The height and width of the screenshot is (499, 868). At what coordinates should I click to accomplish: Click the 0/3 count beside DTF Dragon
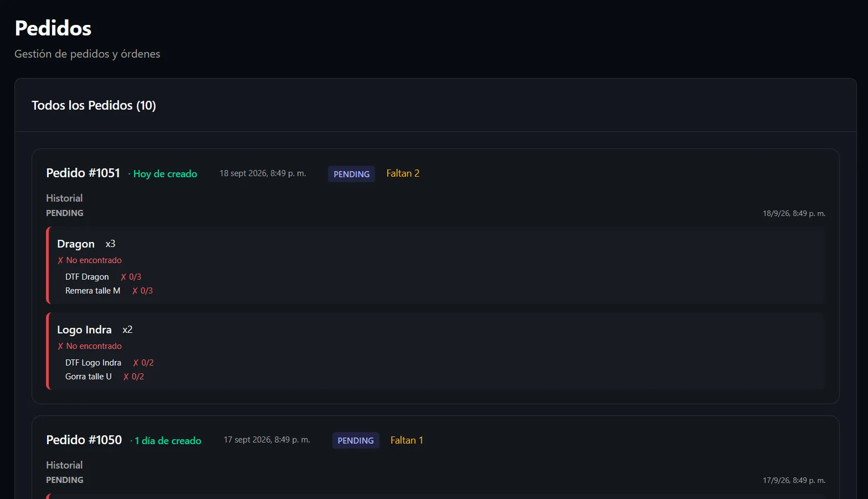coord(131,277)
